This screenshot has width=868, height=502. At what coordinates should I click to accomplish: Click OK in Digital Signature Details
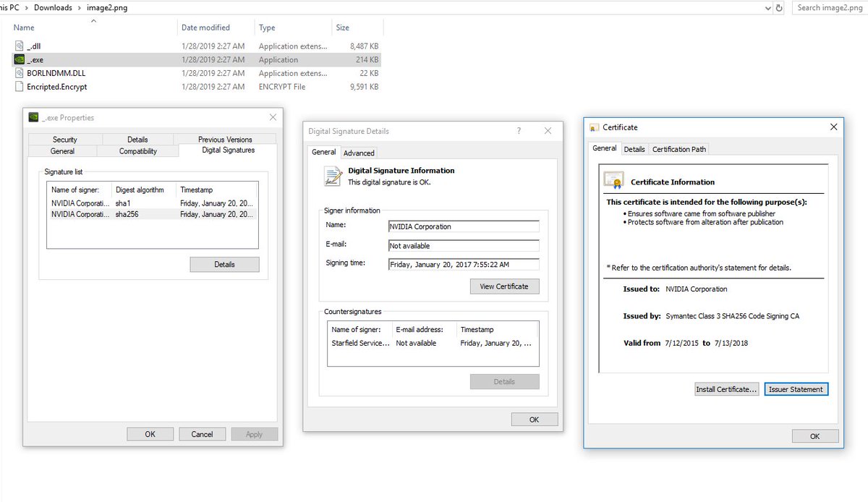pos(534,420)
